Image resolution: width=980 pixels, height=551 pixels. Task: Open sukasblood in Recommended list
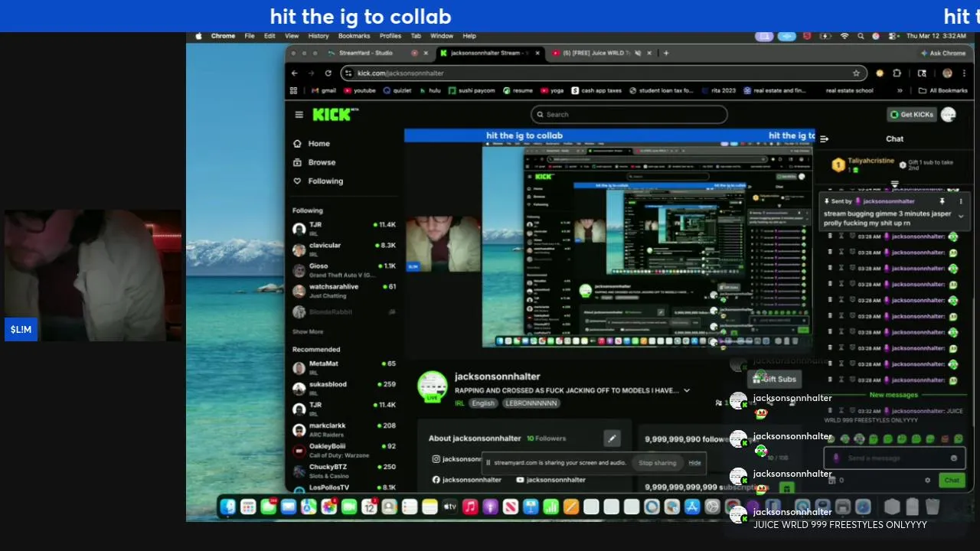point(345,388)
